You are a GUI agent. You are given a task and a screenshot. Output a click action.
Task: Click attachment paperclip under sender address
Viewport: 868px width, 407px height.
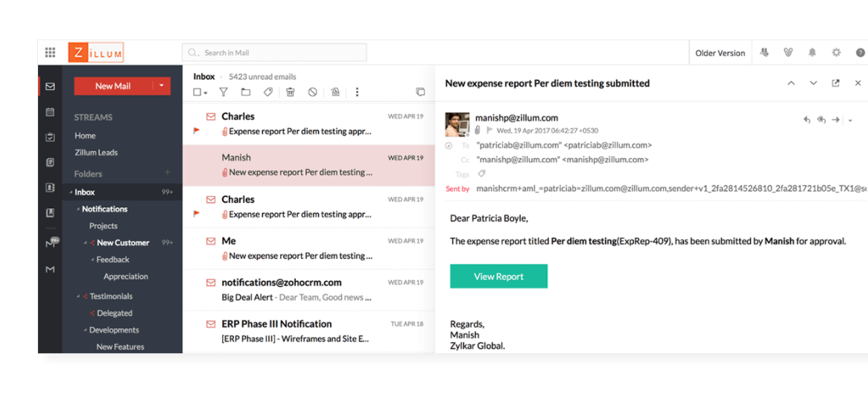477,130
